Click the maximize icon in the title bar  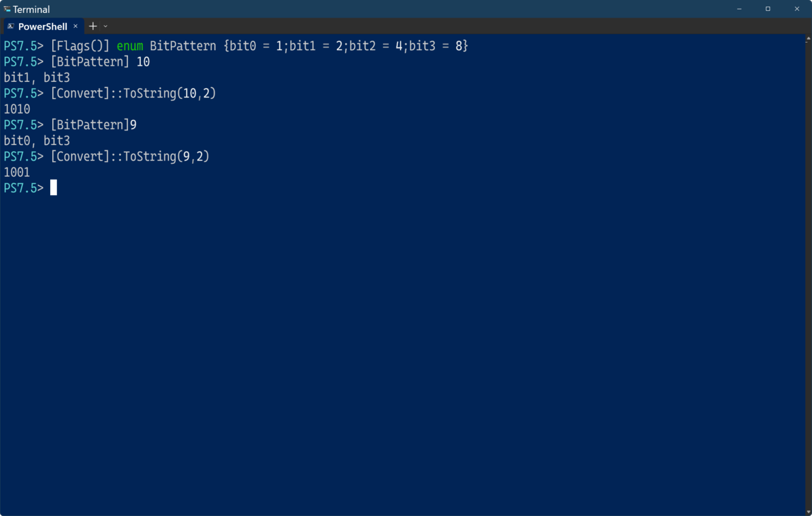coord(768,9)
